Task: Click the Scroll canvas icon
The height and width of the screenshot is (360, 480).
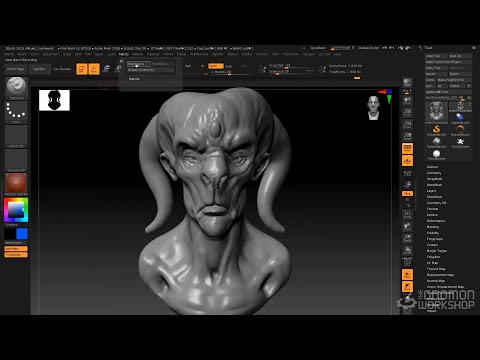Action: [407, 101]
